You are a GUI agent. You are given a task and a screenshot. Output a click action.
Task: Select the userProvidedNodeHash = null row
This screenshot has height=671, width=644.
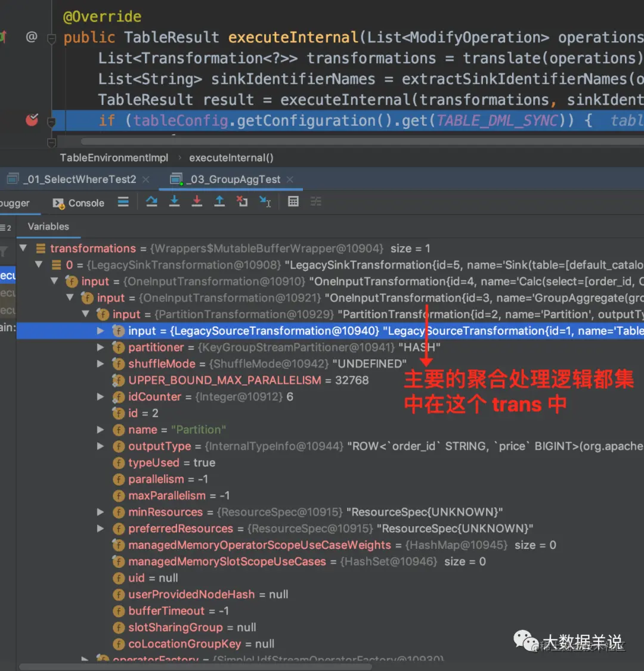pyautogui.click(x=330, y=594)
